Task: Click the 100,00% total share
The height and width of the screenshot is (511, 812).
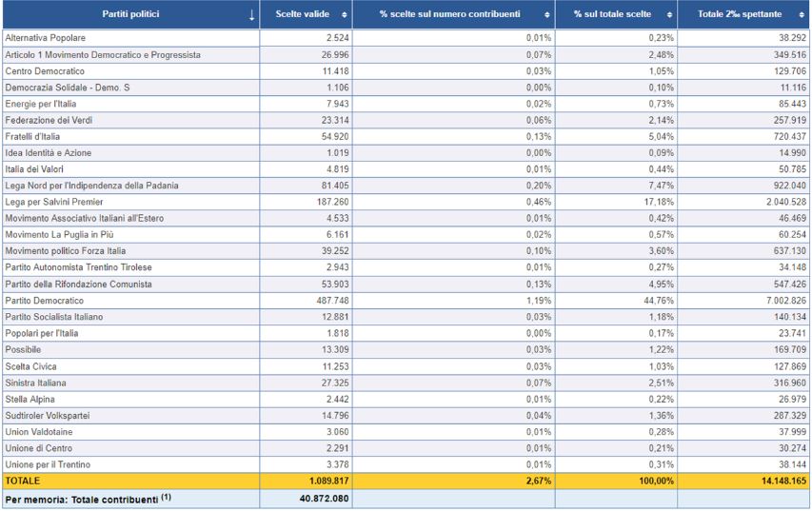Action: coord(656,481)
